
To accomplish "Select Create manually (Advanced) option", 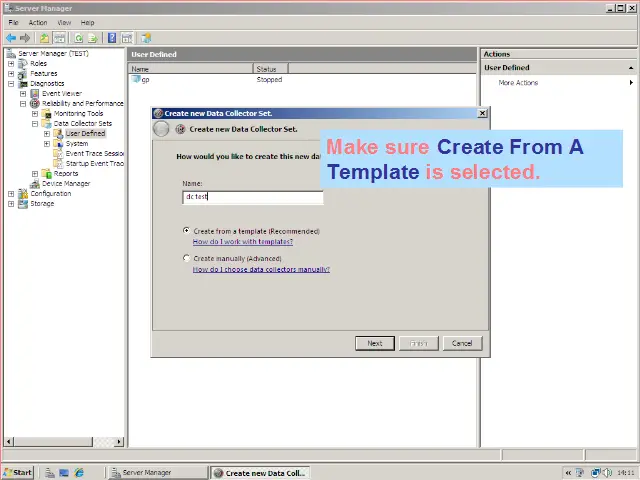I will [x=187, y=258].
